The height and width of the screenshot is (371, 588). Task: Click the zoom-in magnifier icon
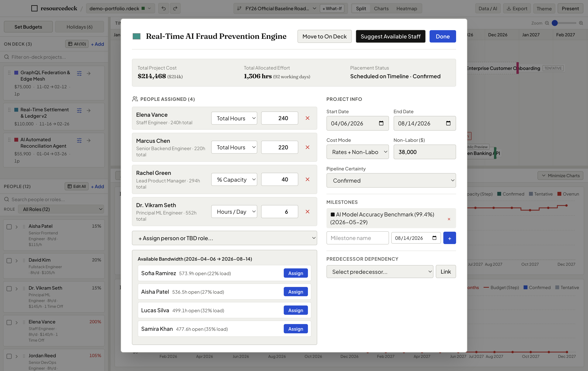pos(581,23)
